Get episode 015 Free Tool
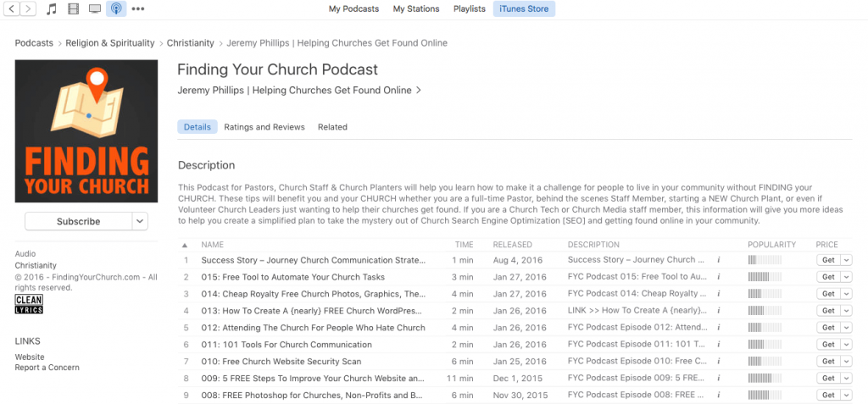 [x=829, y=277]
